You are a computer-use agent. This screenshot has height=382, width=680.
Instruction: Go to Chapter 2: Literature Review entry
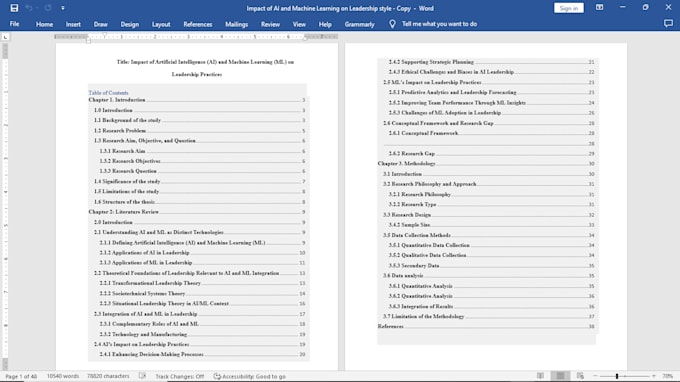tap(197, 212)
